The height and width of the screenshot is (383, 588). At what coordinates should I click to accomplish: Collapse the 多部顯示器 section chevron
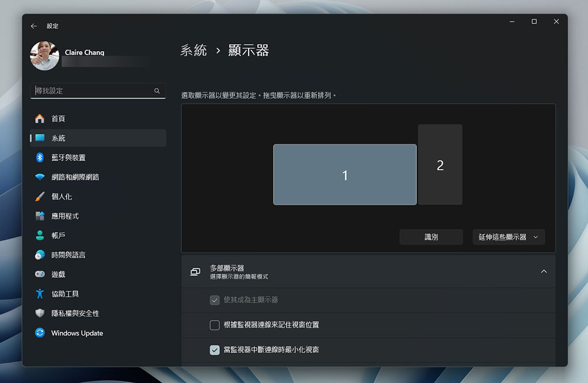tap(544, 271)
